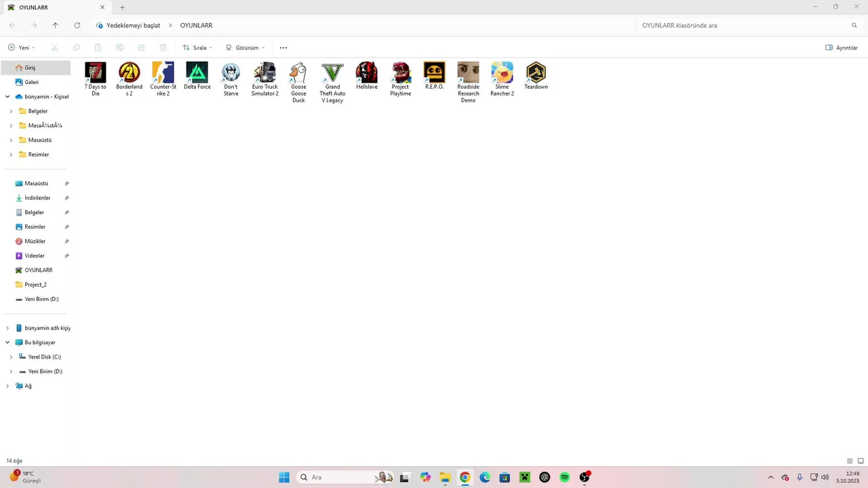Collapse the bünyamin - Kişisel node
868x488 pixels.
[7, 97]
